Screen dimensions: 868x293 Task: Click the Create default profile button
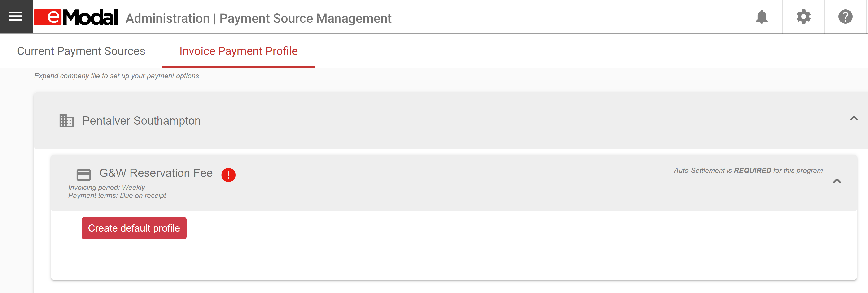134,228
